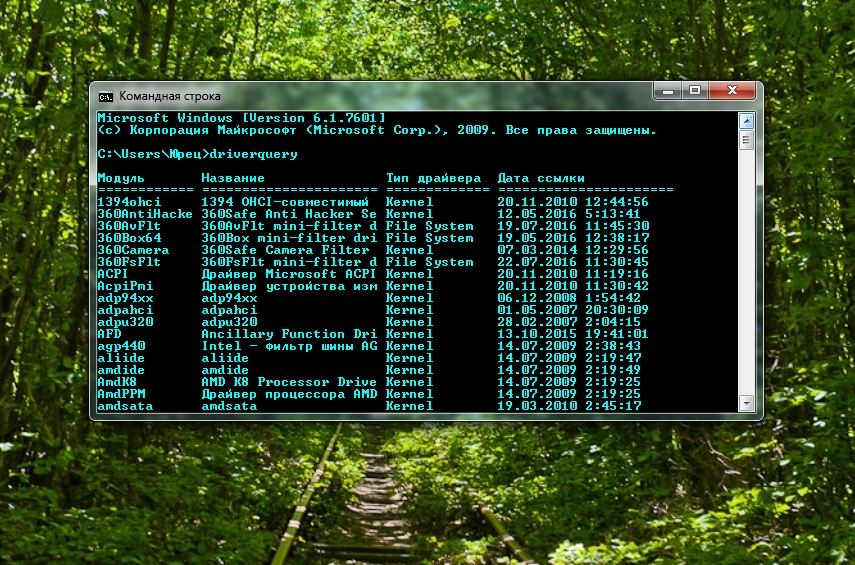Image resolution: width=855 pixels, height=565 pixels.
Task: Click the date '06.12.2008 1:54:42'
Action: pos(569,298)
